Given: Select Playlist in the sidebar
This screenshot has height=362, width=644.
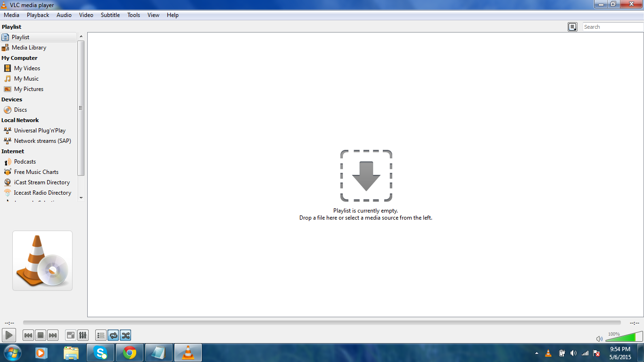Looking at the screenshot, I should coord(38,37).
